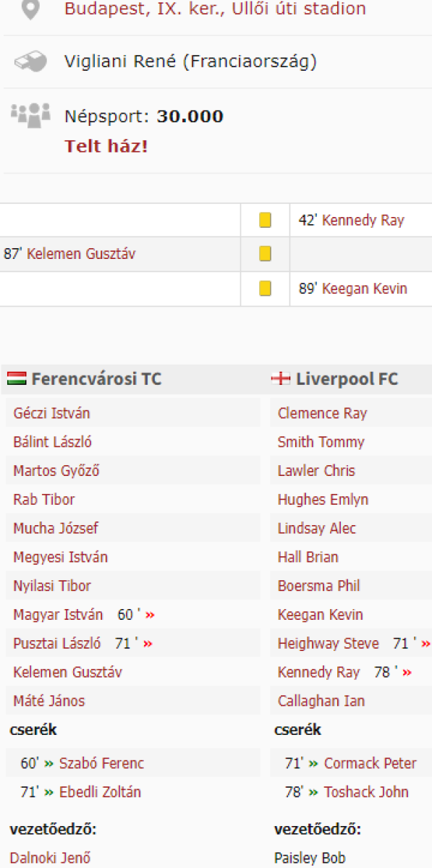
Task: Click the English flag icon
Action: [x=281, y=378]
